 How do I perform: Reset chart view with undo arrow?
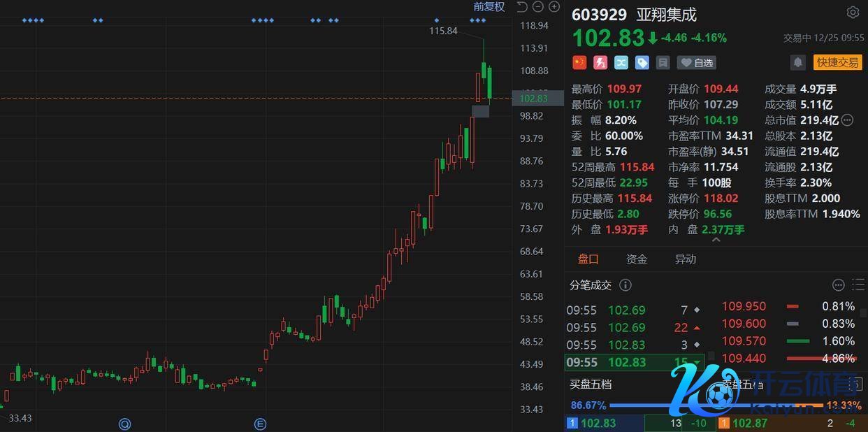521,7
